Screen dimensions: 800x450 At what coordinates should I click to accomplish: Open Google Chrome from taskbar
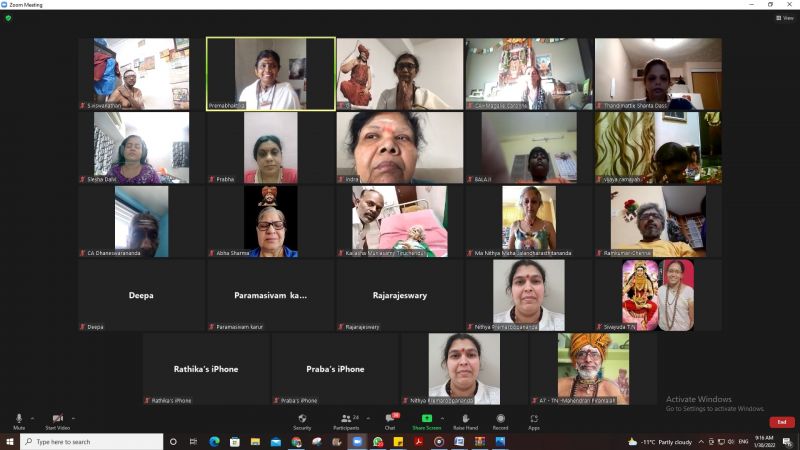296,442
